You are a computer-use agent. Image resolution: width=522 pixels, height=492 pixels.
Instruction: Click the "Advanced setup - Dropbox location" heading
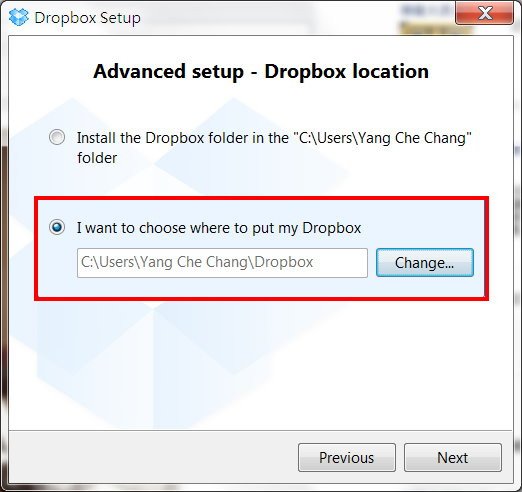[261, 71]
